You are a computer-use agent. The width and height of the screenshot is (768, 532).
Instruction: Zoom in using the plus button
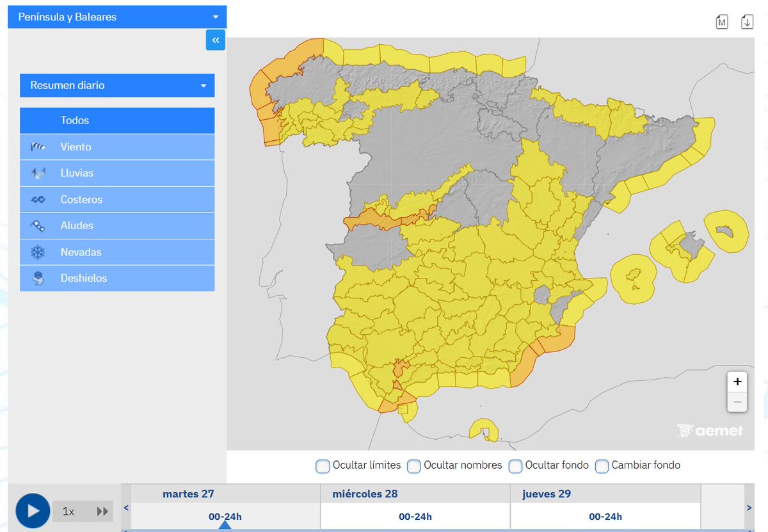tap(737, 382)
